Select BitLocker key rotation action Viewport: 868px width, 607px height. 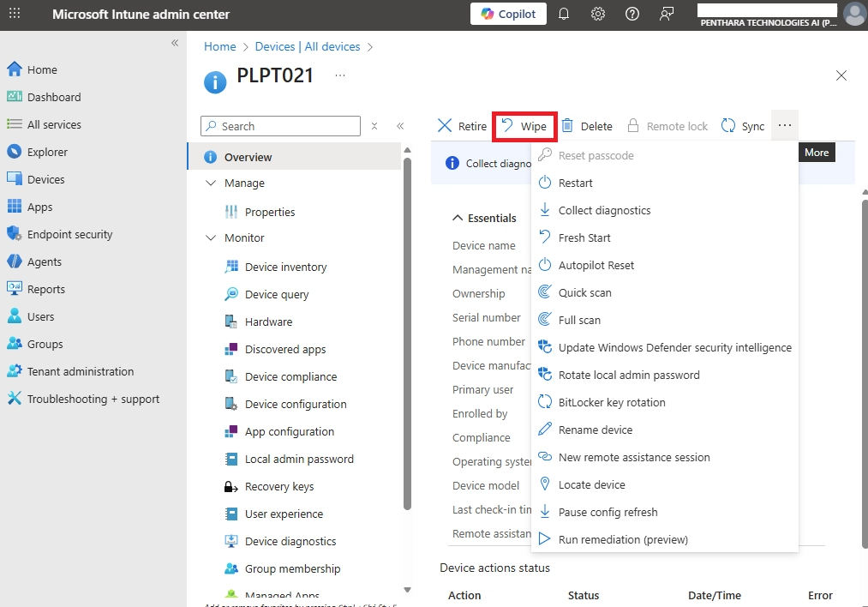pyautogui.click(x=610, y=401)
